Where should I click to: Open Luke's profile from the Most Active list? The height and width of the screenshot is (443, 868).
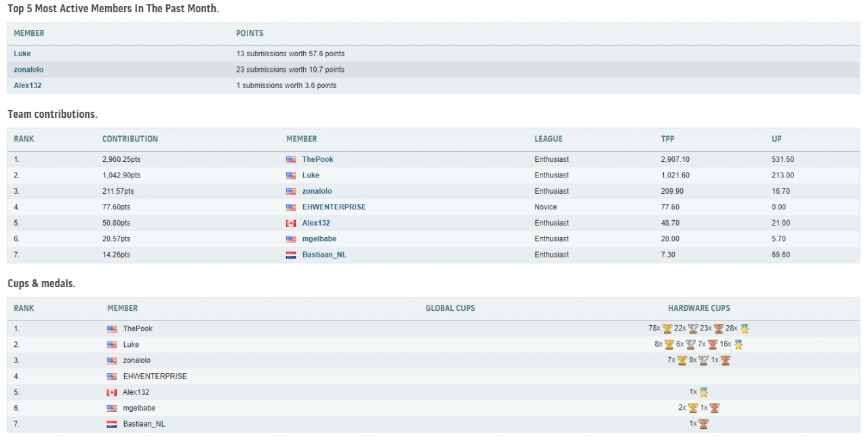coord(22,54)
